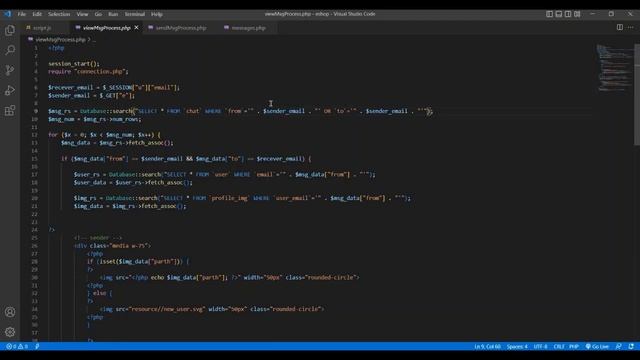Click the isset($img_data["parth"]) line
The image size is (640, 360).
click(138, 262)
